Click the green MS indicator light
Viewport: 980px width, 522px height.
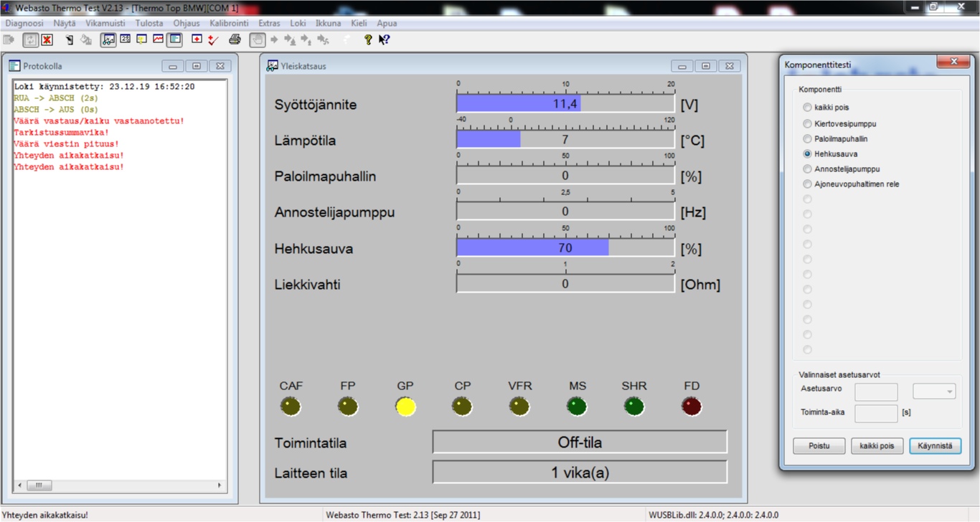coord(577,407)
